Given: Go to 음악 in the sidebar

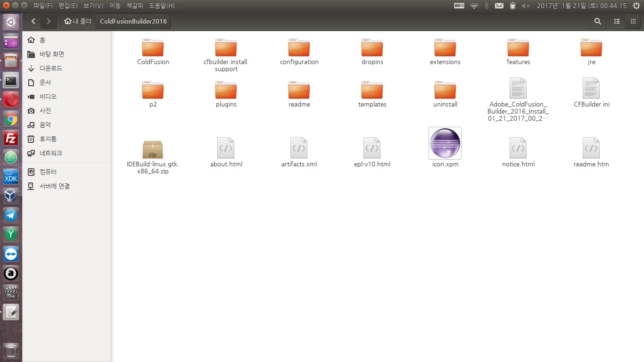Looking at the screenshot, I should [x=66, y=125].
